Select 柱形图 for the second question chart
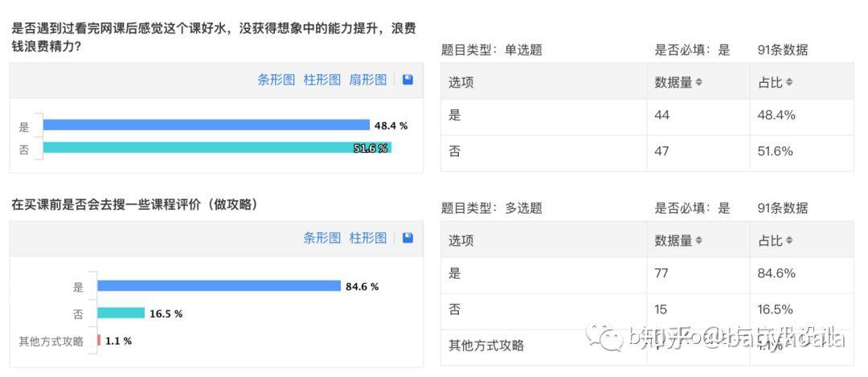Screen dimensions: 868x377 click(367, 238)
